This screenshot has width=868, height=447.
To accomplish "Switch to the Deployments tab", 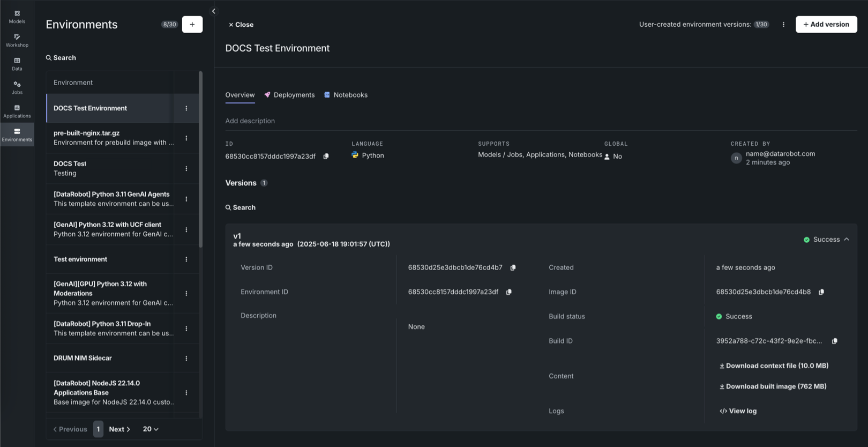I will [x=289, y=95].
